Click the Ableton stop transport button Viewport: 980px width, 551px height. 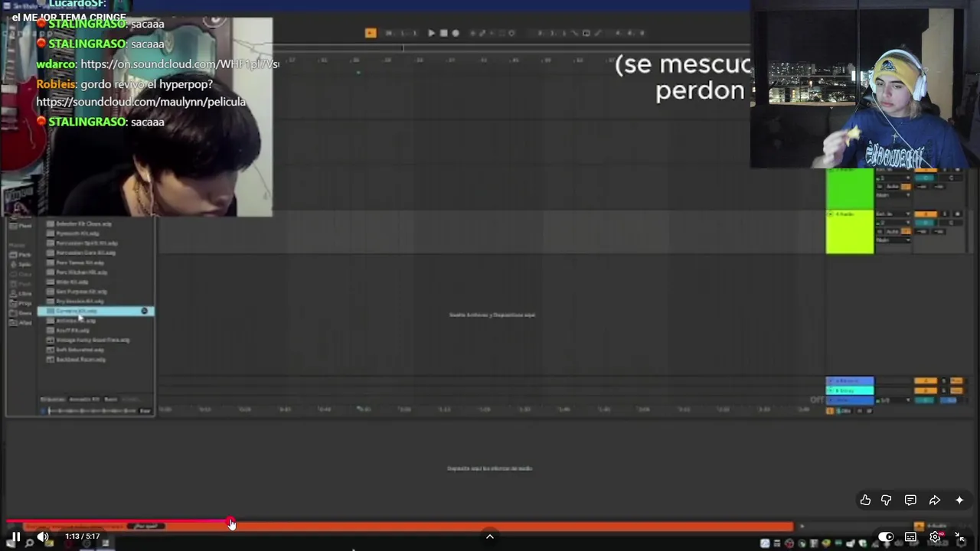(x=443, y=33)
